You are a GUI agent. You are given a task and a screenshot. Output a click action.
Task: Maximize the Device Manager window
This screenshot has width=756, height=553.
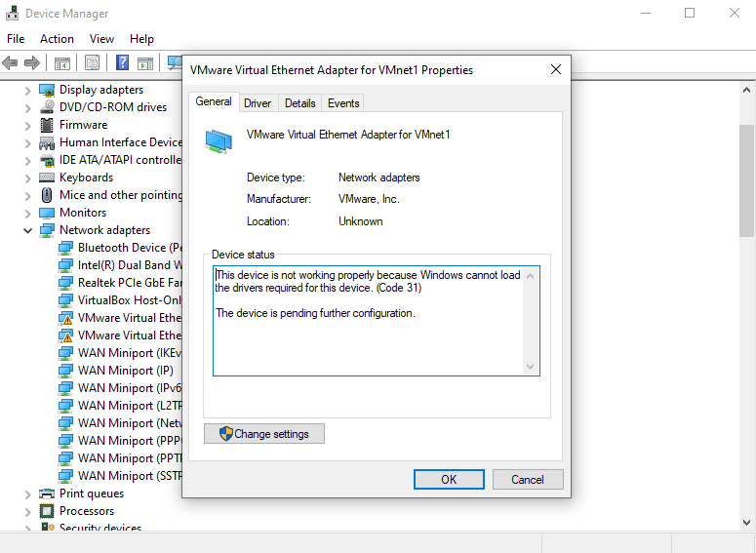pyautogui.click(x=690, y=13)
